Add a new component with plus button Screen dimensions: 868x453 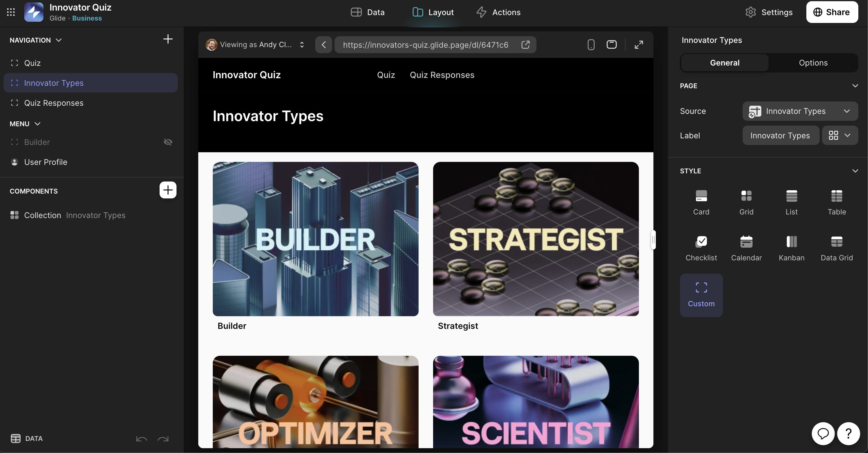(168, 190)
